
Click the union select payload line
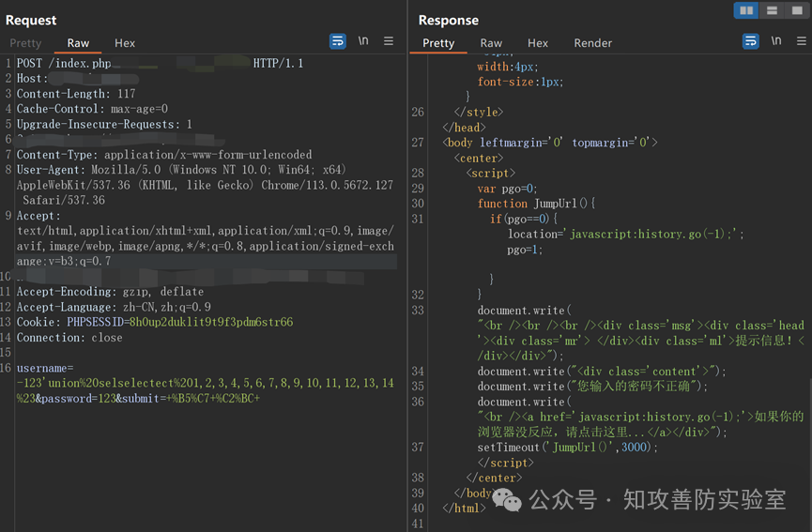point(205,384)
